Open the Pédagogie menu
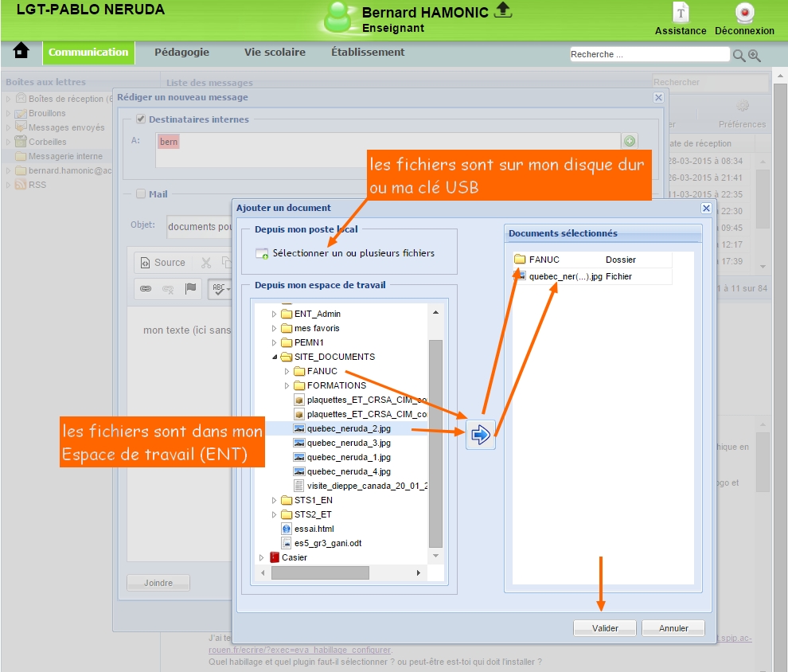Image resolution: width=788 pixels, height=672 pixels. tap(181, 53)
